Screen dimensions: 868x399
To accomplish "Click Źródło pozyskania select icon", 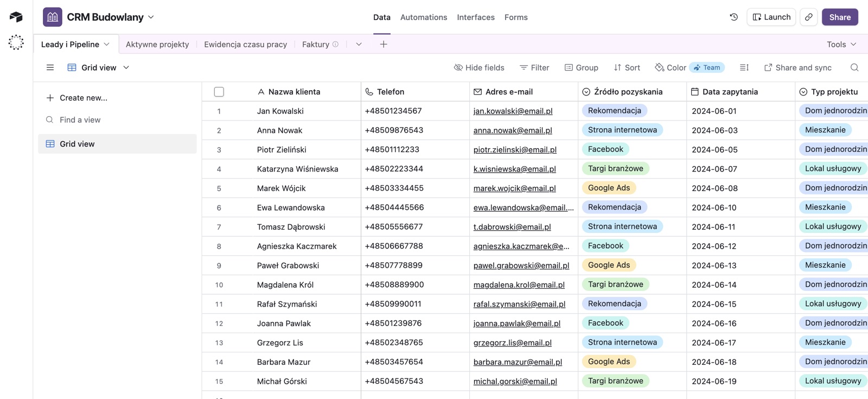I will [586, 92].
